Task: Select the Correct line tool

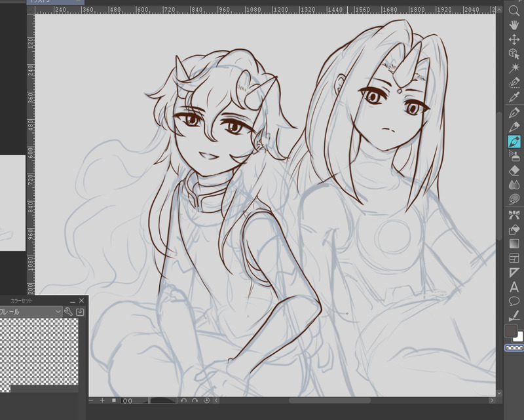Action: [x=514, y=316]
